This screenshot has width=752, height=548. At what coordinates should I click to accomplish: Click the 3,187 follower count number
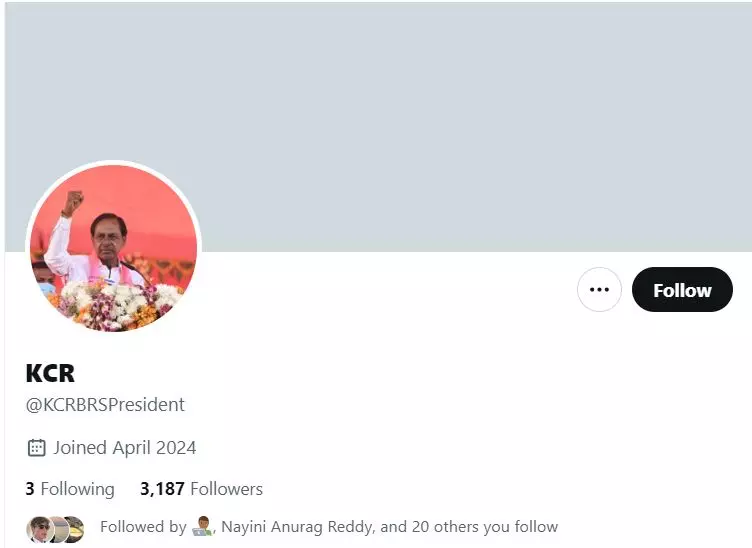click(162, 489)
